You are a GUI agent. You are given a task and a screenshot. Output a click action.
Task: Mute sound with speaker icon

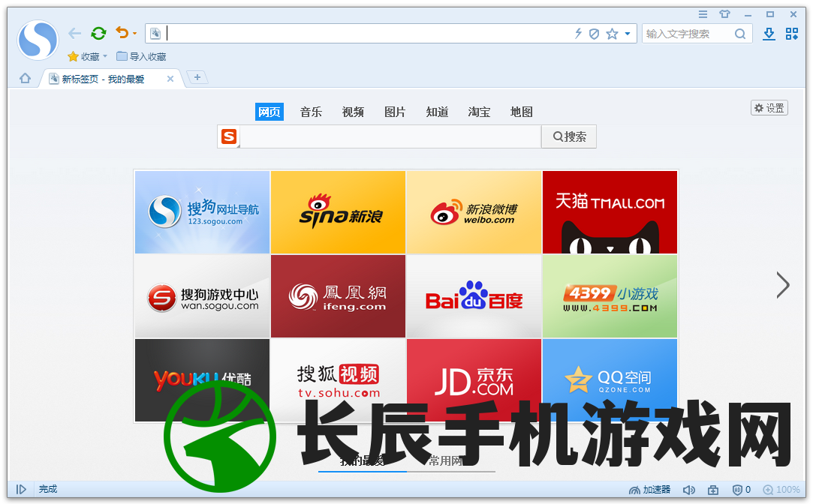pyautogui.click(x=688, y=490)
